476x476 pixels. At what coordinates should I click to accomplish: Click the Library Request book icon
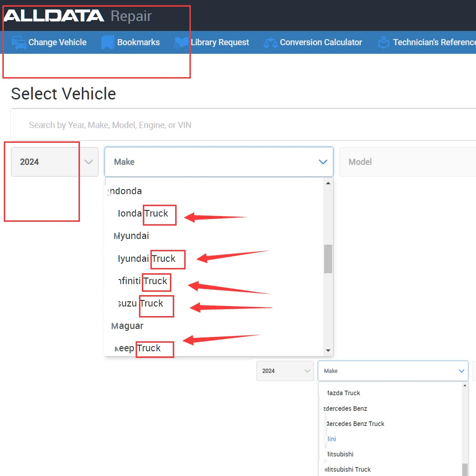pyautogui.click(x=181, y=42)
